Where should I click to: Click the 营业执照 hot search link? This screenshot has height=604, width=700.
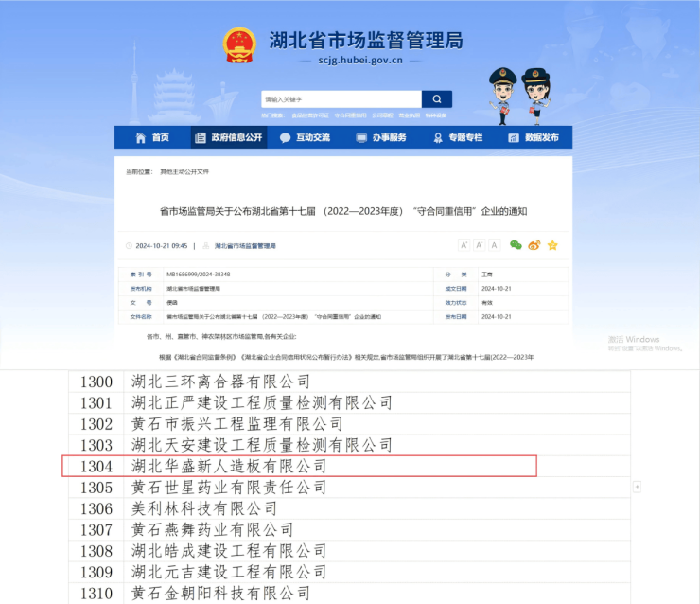coord(409,115)
